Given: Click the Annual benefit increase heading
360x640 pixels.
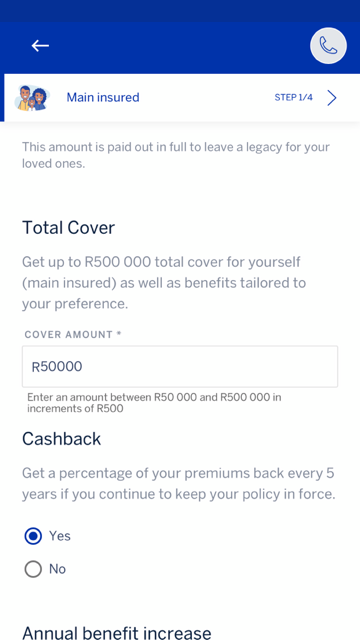Looking at the screenshot, I should click(117, 633).
